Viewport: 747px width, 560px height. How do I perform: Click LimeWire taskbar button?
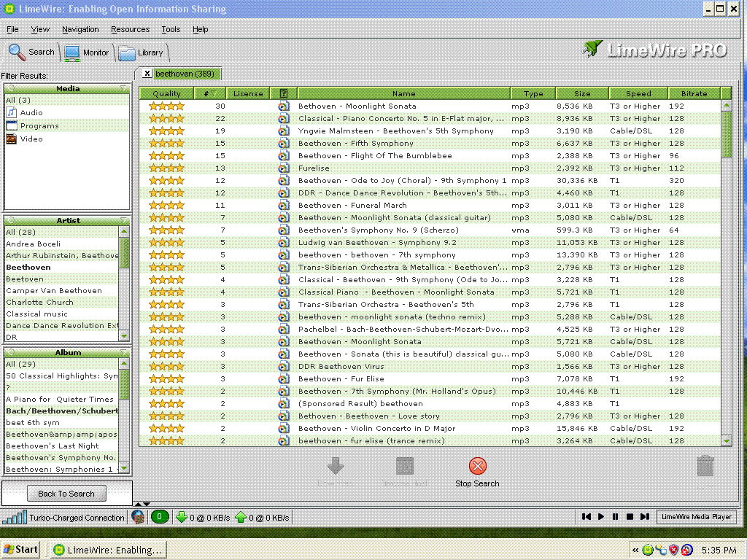[109, 550]
